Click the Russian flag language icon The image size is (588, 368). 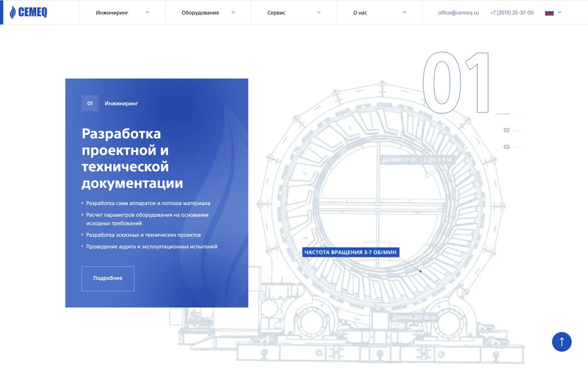point(550,12)
